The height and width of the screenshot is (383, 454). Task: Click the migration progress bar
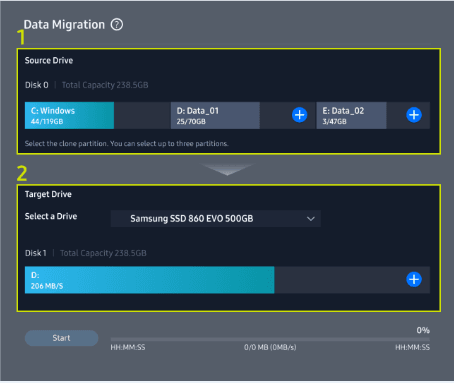(270, 339)
